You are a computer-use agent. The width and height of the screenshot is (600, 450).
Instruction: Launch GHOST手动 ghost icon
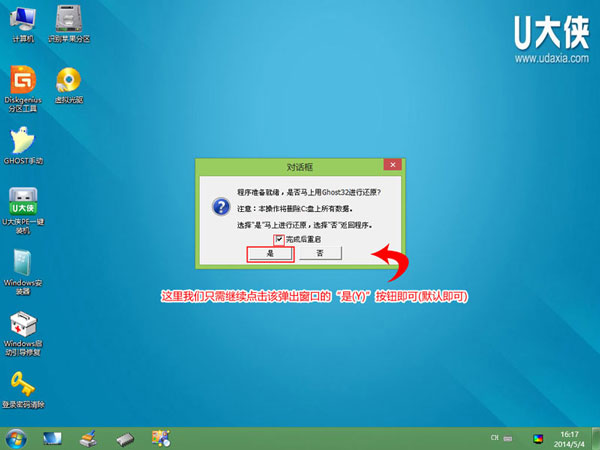pos(23,145)
